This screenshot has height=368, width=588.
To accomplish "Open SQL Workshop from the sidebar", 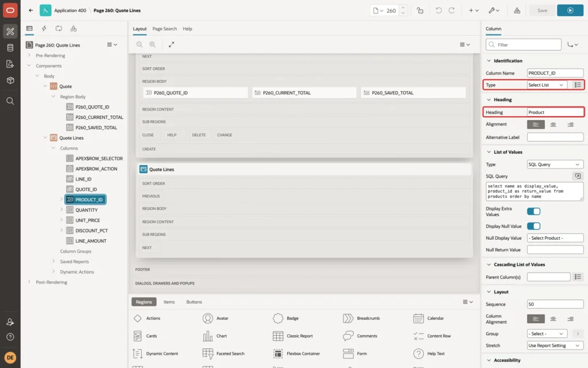I will pos(10,48).
